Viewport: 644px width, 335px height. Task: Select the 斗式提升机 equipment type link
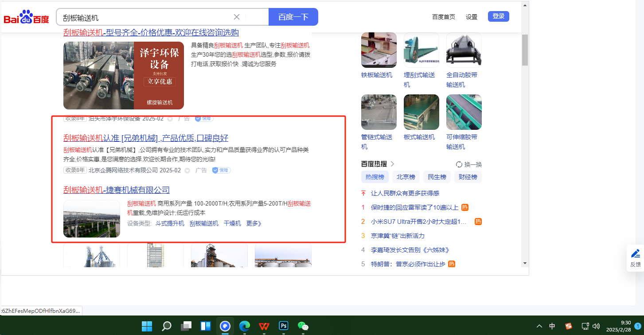coord(170,223)
